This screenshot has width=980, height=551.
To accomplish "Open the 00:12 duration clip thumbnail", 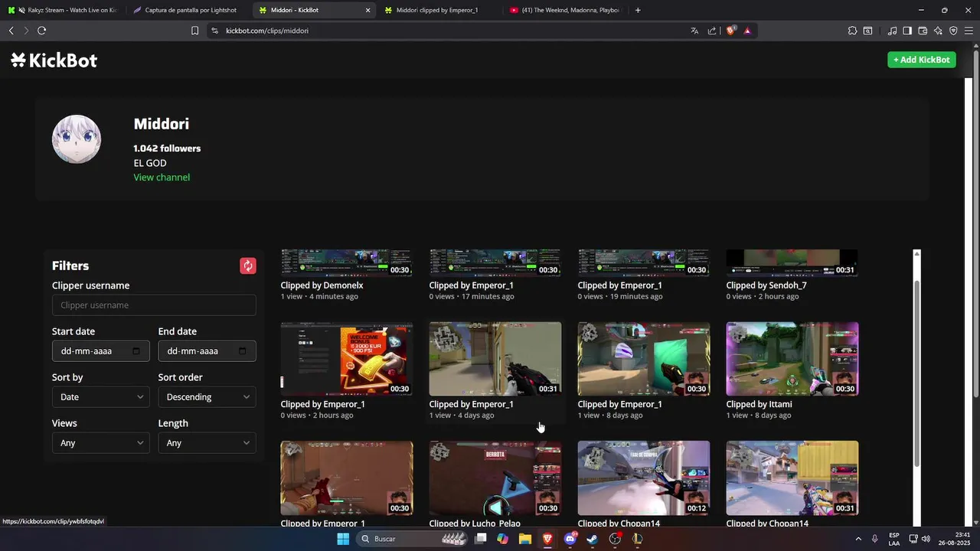I will pos(643,478).
